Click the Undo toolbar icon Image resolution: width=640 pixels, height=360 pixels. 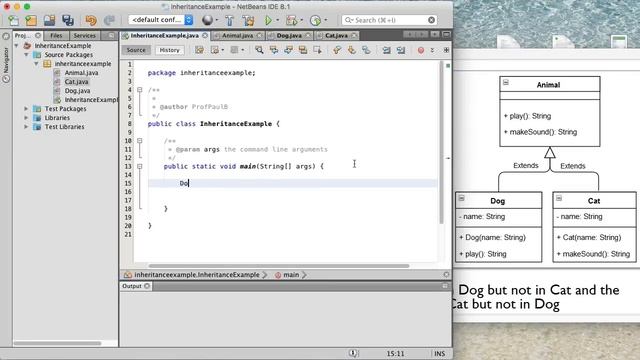[x=91, y=20]
